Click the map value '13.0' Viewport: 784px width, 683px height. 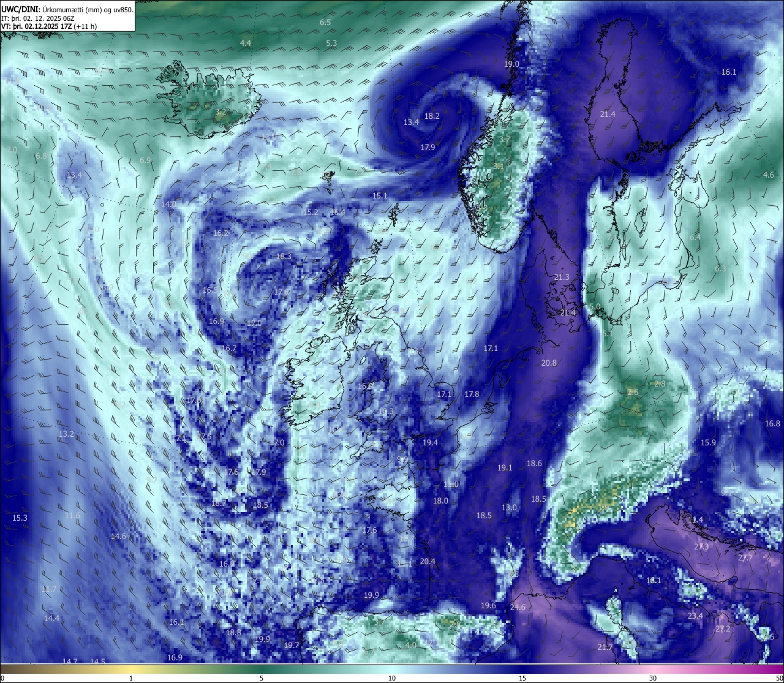509,507
